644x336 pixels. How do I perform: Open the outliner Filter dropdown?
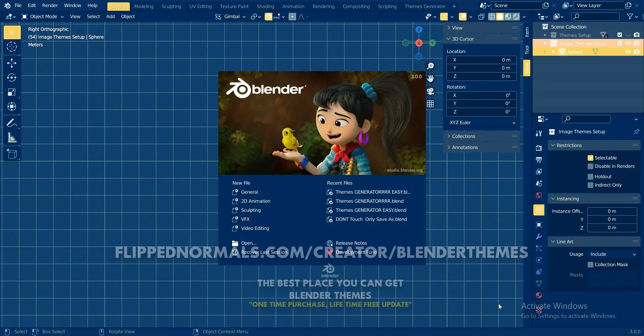click(x=632, y=16)
